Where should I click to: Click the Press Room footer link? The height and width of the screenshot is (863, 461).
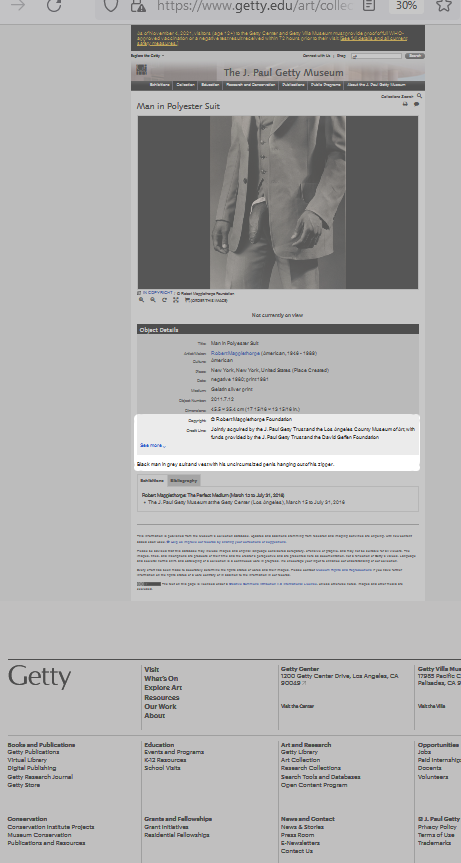tap(298, 835)
